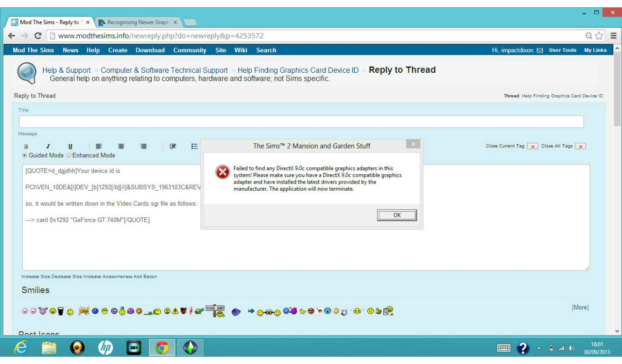The height and width of the screenshot is (364, 622).
Task: Go back in Chrome
Action: [x=12, y=36]
